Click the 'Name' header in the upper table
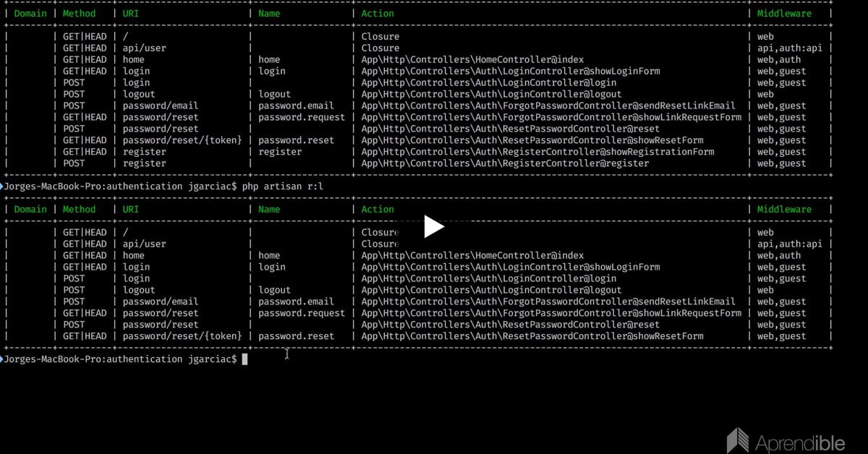868x454 pixels. click(269, 13)
